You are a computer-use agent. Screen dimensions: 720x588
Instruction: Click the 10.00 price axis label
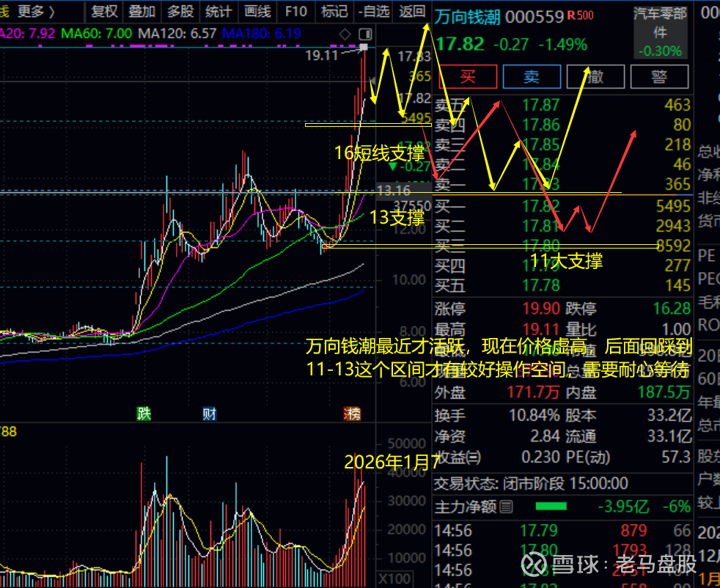409,279
